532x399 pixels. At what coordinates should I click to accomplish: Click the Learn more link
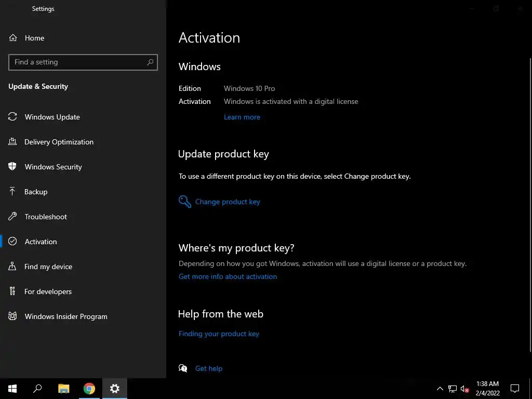pos(242,117)
